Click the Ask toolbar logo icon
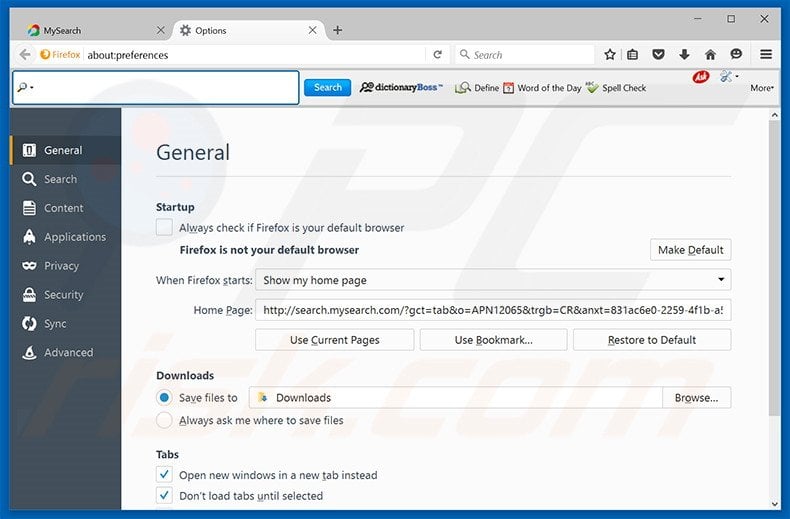Image resolution: width=790 pixels, height=519 pixels. point(701,77)
